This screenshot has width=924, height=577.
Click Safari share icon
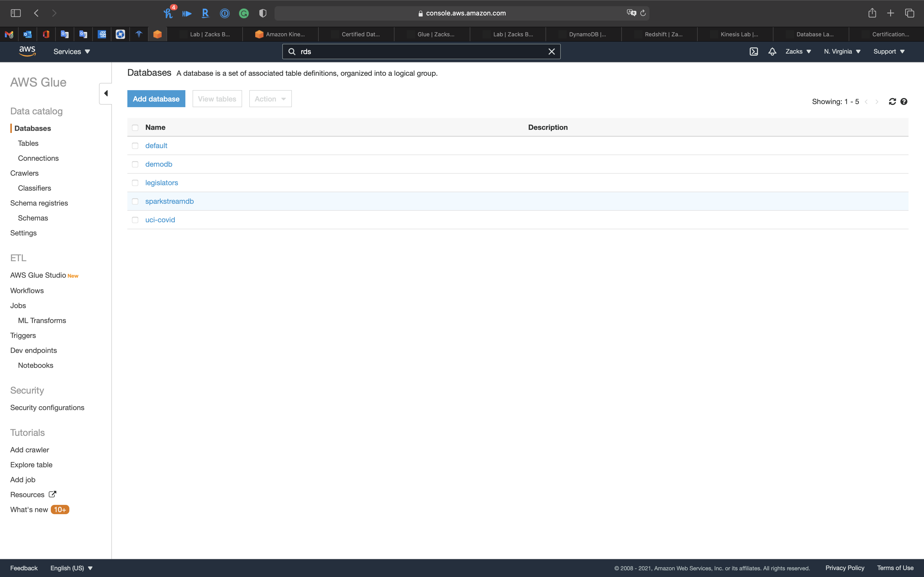click(872, 13)
